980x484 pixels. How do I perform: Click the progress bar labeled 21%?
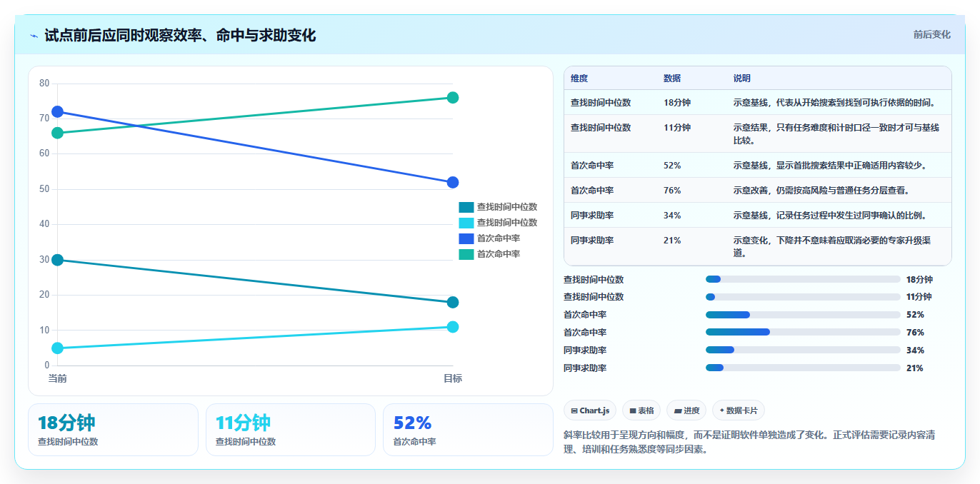[x=803, y=368]
